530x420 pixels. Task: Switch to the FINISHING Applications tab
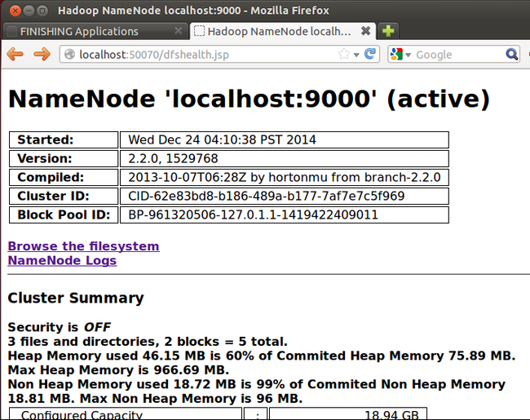95,32
